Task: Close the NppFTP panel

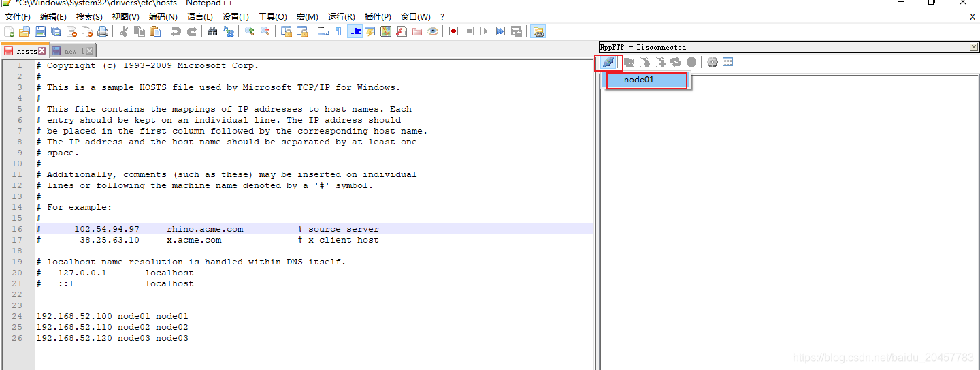Action: pos(973,47)
